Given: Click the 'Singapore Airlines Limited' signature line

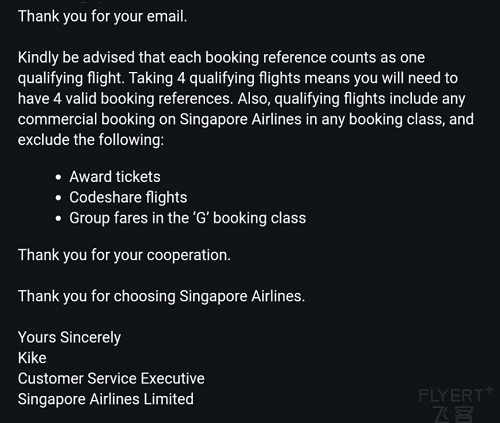Looking at the screenshot, I should tap(106, 399).
